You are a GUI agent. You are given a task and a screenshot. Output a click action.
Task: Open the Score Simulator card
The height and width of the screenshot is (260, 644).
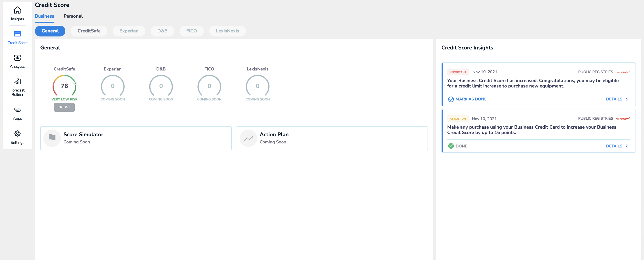pyautogui.click(x=136, y=138)
